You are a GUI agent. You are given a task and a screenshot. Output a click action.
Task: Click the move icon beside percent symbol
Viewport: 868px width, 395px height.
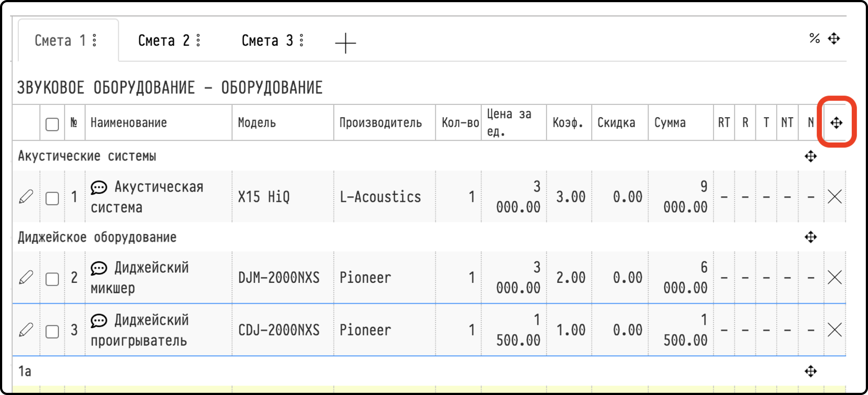834,38
